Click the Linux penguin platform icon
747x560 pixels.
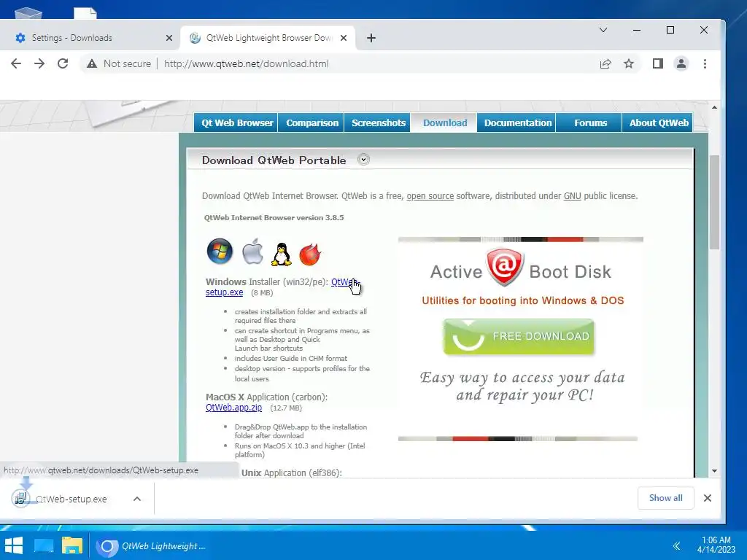coord(281,254)
